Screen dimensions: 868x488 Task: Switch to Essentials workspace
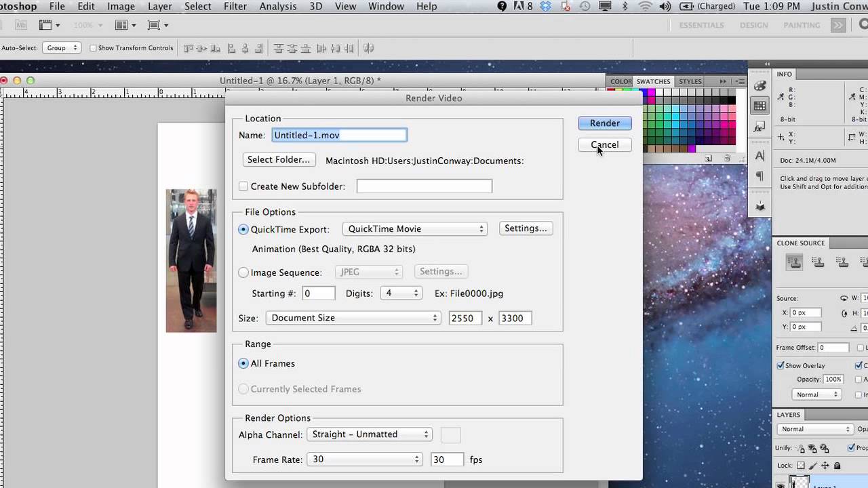tap(702, 25)
